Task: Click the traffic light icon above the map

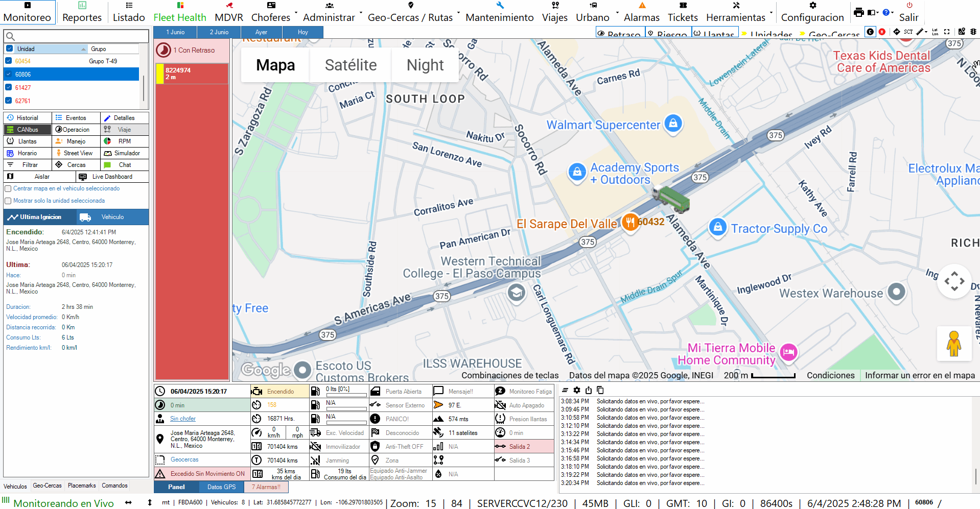Action: point(973,32)
